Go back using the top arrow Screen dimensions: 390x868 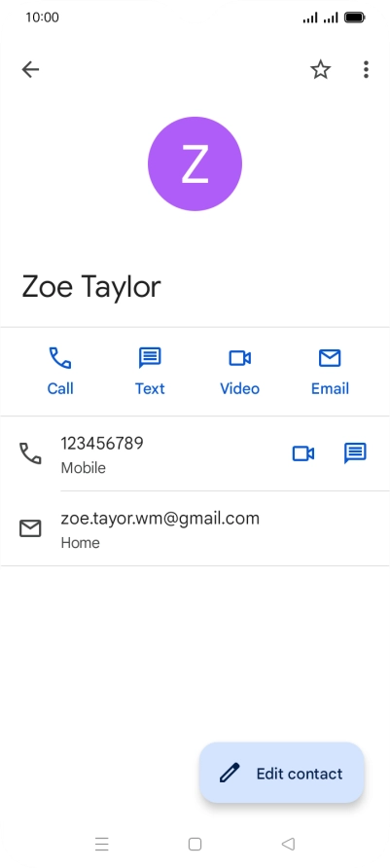point(30,70)
